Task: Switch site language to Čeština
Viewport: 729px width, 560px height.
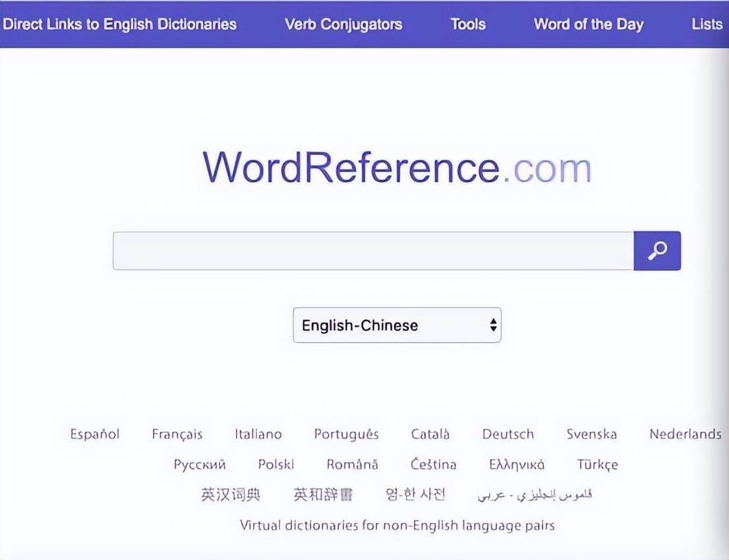Action: (433, 464)
